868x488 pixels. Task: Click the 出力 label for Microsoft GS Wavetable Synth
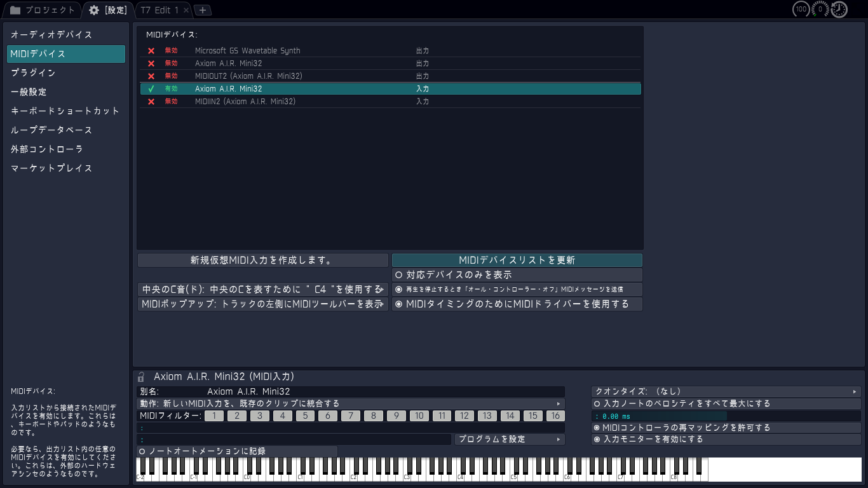423,51
